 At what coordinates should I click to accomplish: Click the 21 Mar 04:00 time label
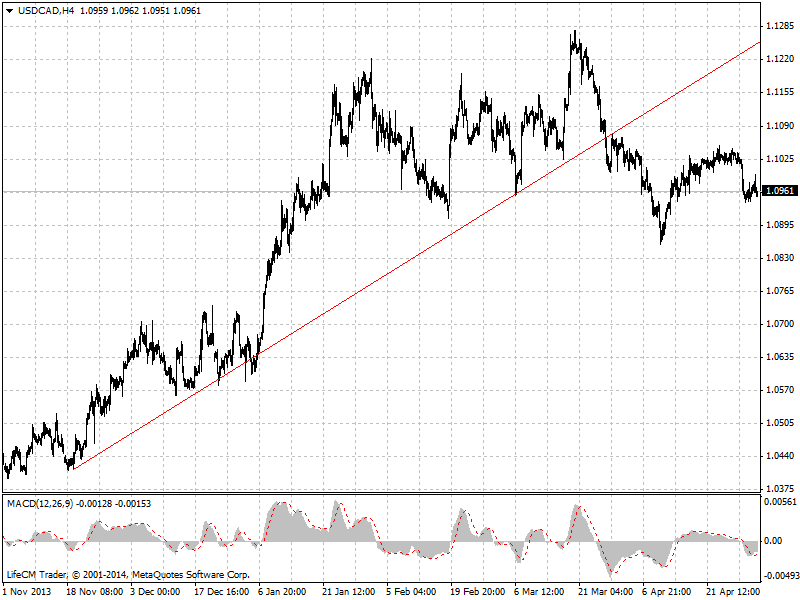pos(604,591)
